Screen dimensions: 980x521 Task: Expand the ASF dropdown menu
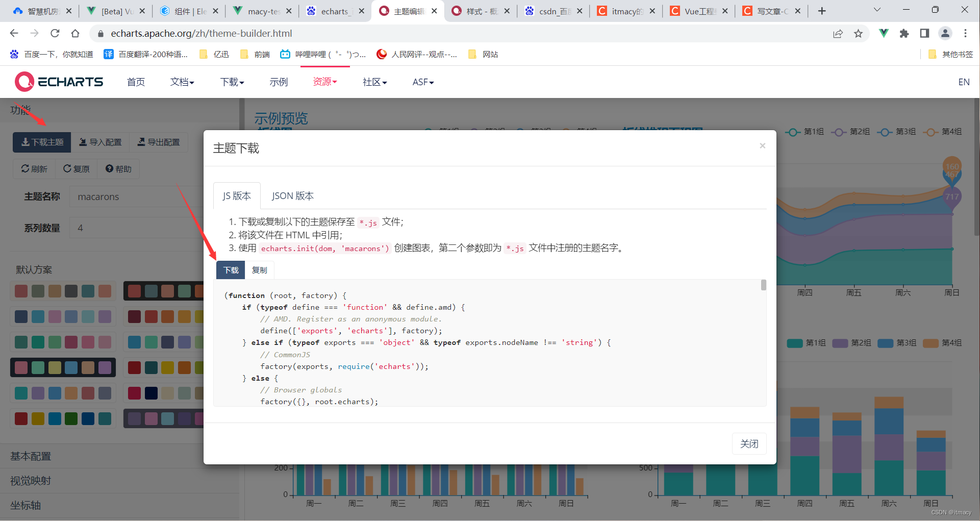(x=423, y=82)
